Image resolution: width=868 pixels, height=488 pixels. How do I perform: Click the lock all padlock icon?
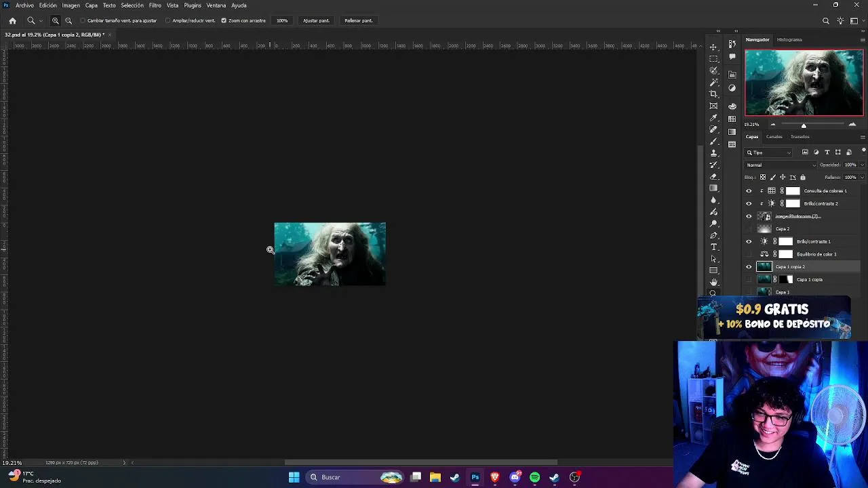803,178
